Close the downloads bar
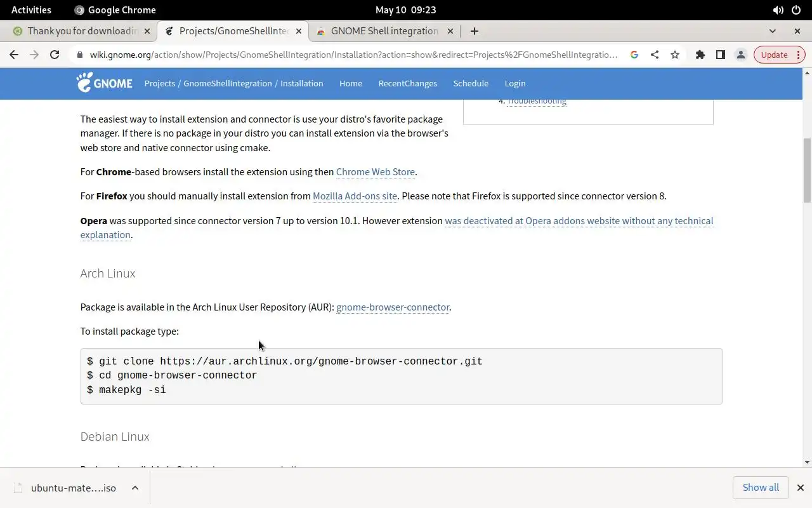 coord(800,488)
